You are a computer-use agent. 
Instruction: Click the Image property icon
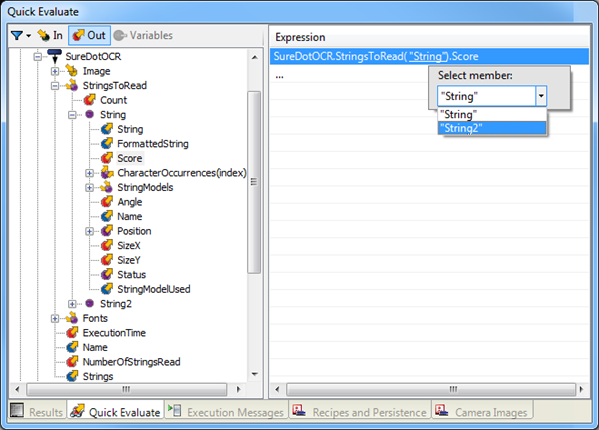[72, 71]
